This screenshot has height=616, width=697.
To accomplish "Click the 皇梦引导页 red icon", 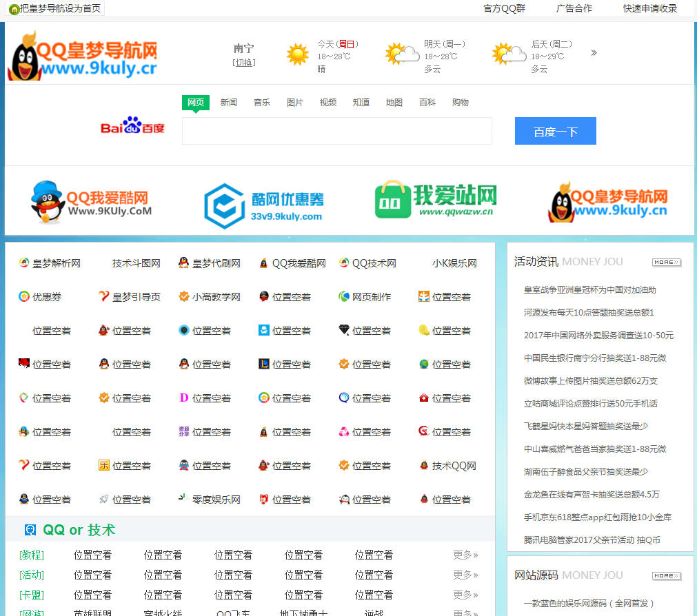I will [104, 297].
